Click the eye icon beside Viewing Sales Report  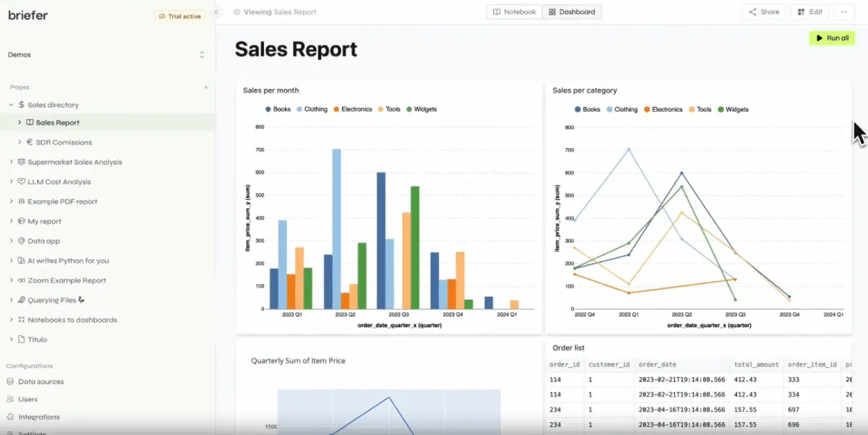pos(237,12)
